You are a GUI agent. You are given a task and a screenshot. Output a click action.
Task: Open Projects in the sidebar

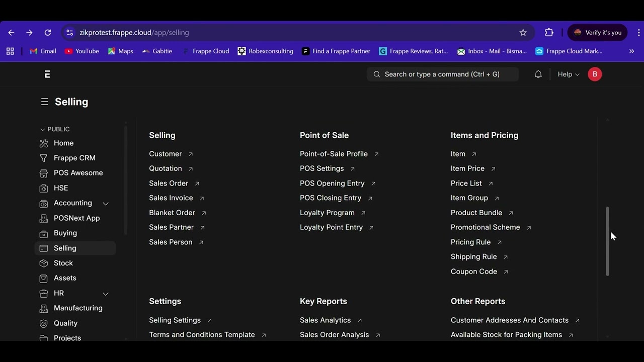(67, 338)
